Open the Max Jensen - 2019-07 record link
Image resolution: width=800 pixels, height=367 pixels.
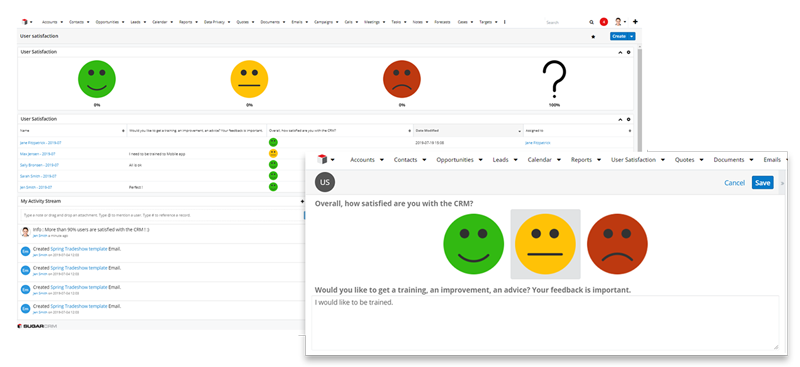[x=38, y=154]
